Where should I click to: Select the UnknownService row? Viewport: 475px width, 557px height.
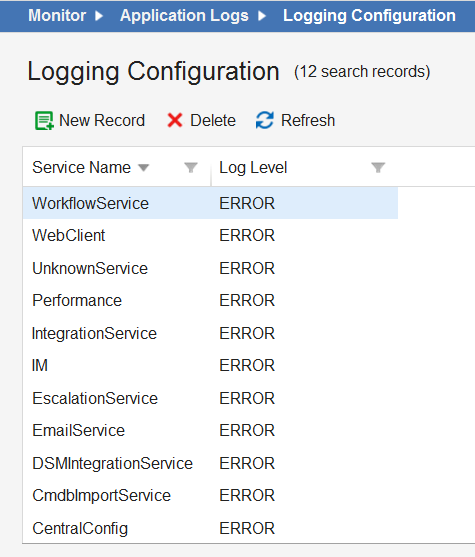210,268
